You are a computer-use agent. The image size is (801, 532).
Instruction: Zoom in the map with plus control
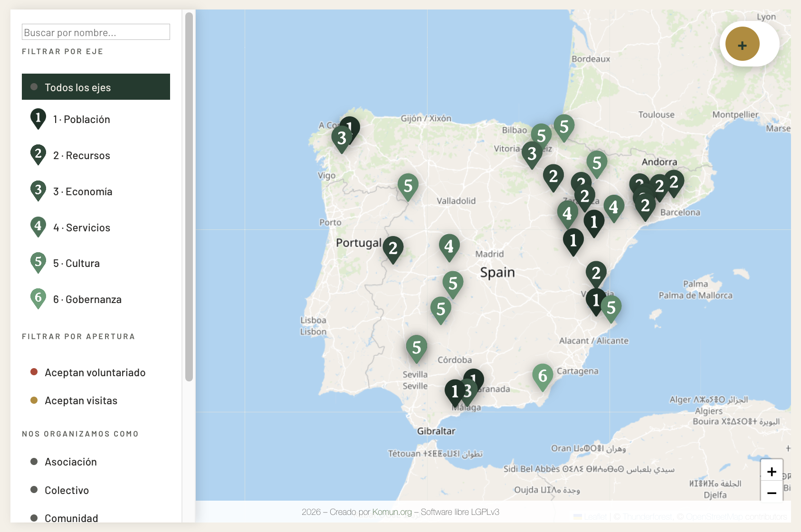(x=772, y=471)
